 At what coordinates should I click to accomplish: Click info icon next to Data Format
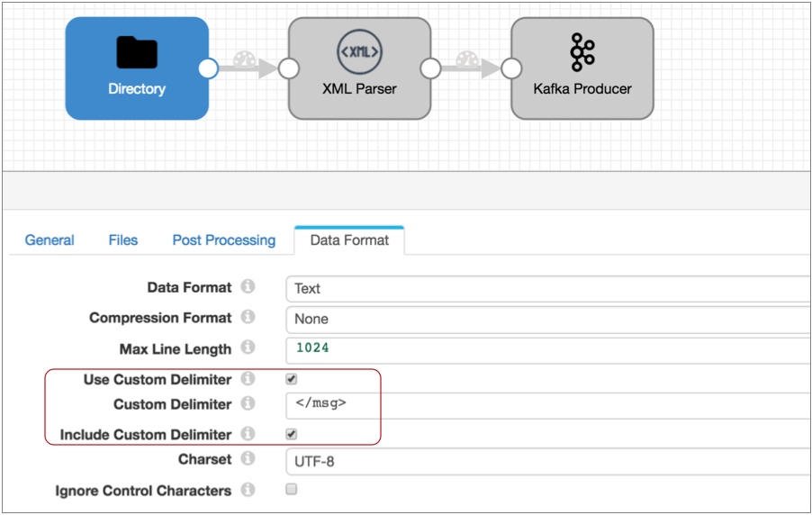coord(248,287)
